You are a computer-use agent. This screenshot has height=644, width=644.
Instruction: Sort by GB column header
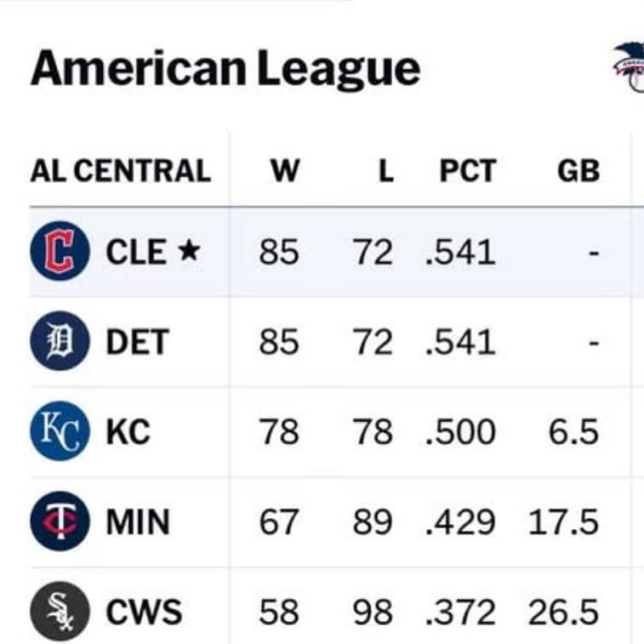click(x=578, y=171)
